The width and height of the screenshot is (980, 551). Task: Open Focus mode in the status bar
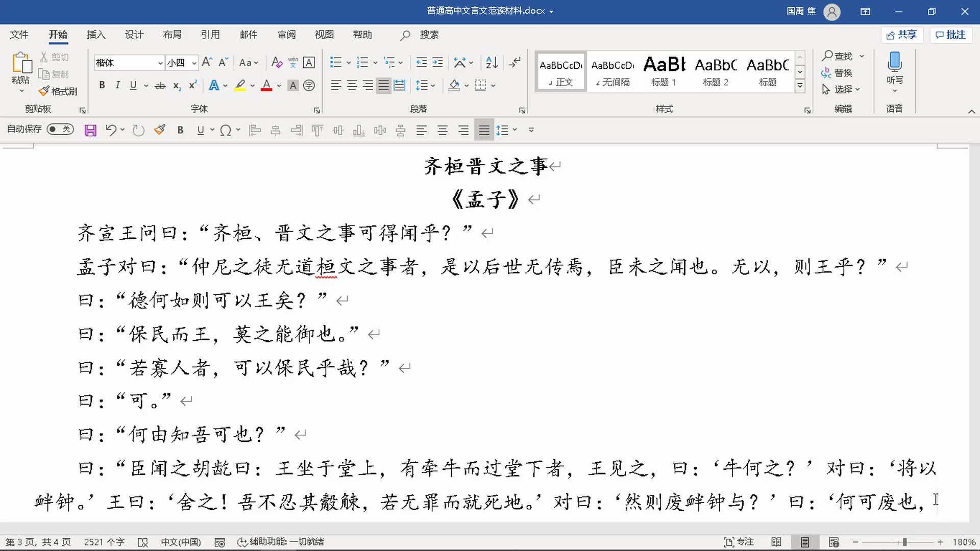click(739, 542)
